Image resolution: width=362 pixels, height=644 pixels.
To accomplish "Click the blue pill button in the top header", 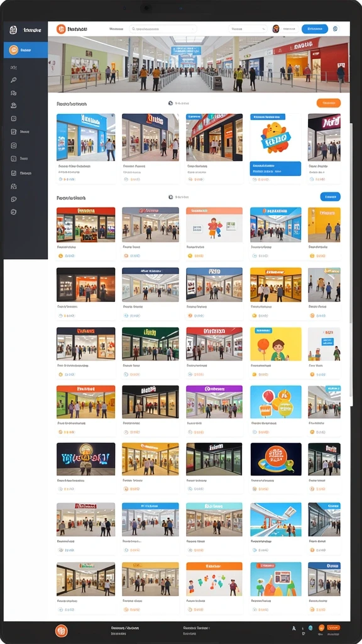I will point(315,29).
